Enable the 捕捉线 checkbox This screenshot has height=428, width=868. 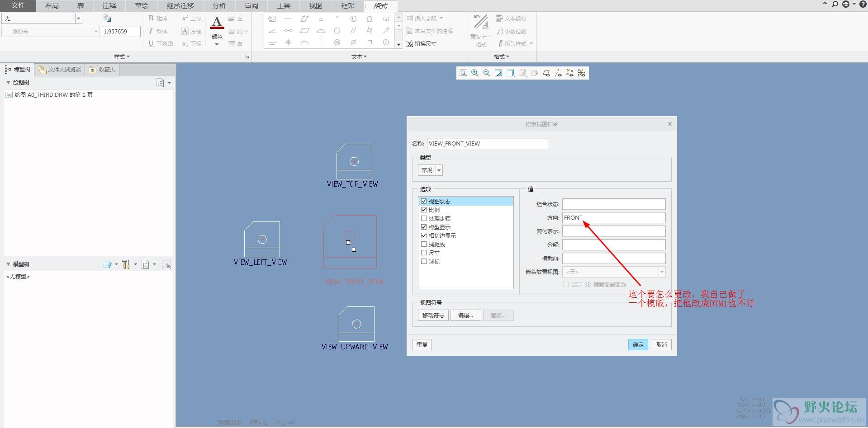coord(424,245)
